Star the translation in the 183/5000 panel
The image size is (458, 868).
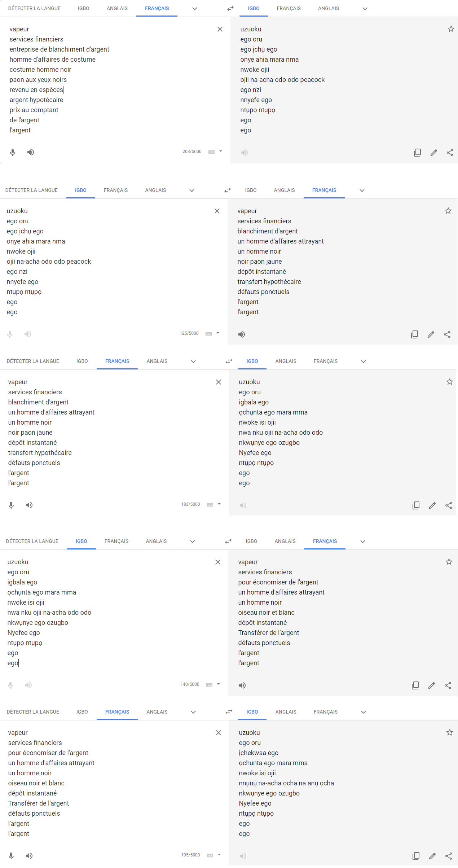coord(450,382)
